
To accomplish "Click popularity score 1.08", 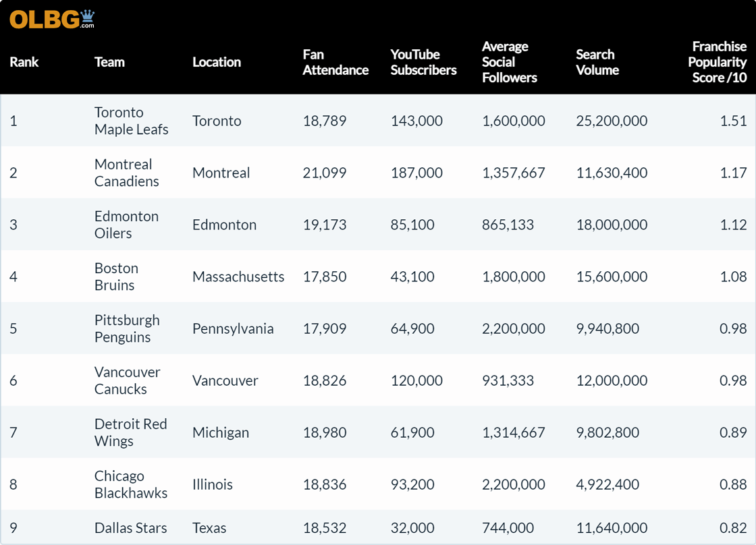I will click(x=733, y=277).
